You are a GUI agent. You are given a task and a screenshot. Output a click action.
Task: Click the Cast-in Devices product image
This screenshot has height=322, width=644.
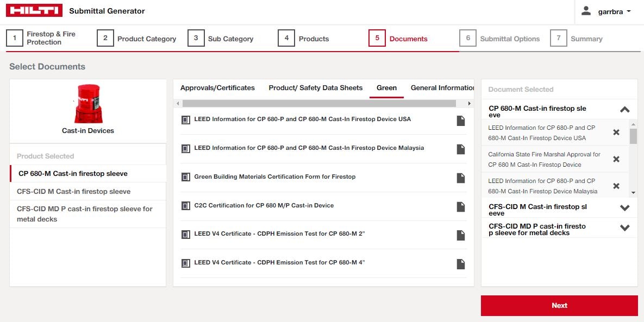[88, 104]
